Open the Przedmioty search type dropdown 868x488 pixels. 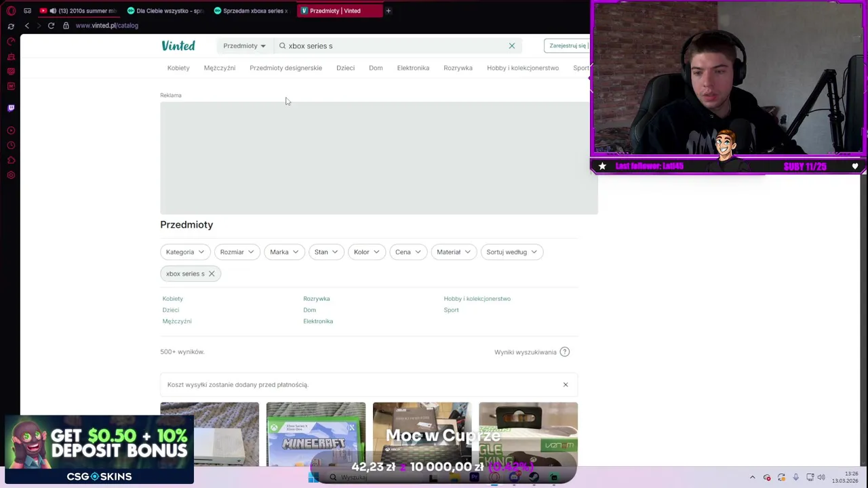(245, 46)
